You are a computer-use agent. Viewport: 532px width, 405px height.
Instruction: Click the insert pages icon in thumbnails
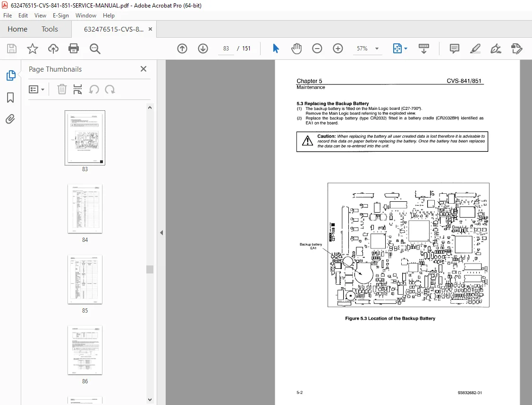click(x=78, y=90)
